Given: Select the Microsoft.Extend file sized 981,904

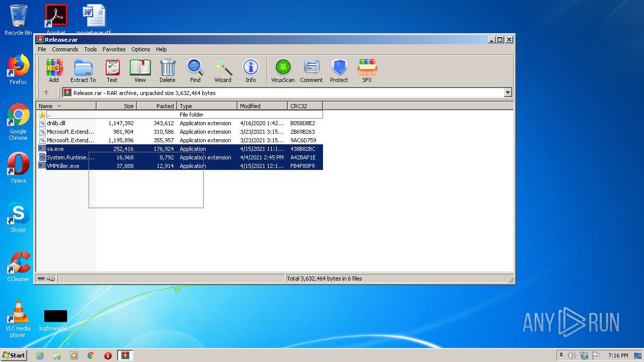Looking at the screenshot, I should [x=180, y=132].
